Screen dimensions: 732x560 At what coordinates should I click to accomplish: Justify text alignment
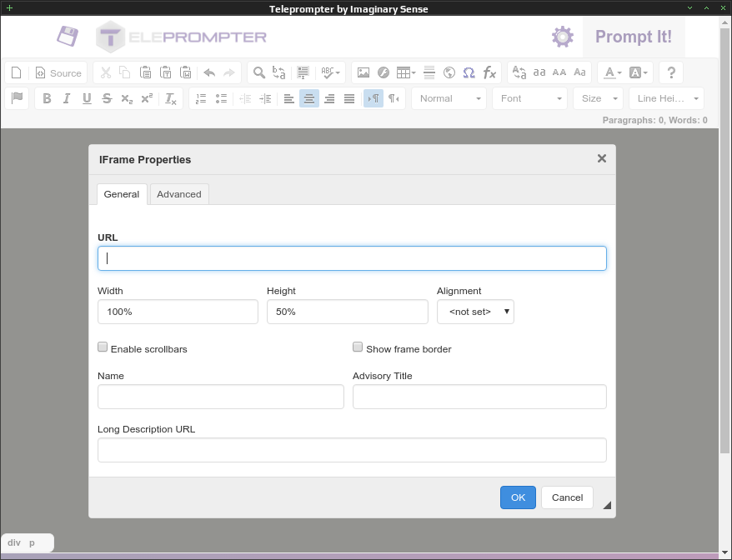(x=349, y=98)
